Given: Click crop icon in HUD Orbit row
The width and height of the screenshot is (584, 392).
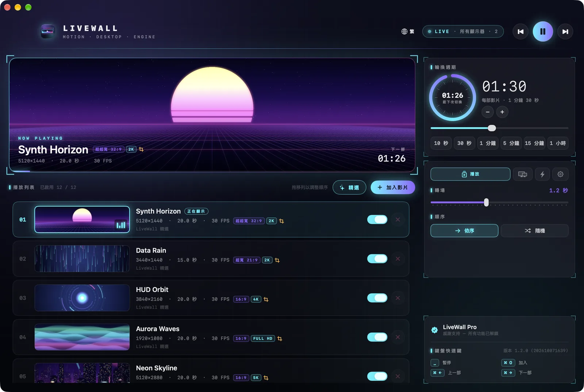Looking at the screenshot, I should (266, 299).
